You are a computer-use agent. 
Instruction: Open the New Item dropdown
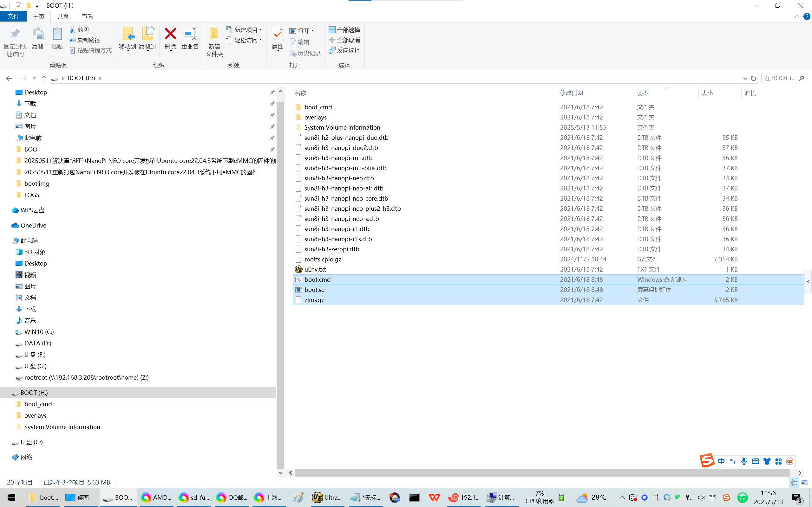[245, 30]
